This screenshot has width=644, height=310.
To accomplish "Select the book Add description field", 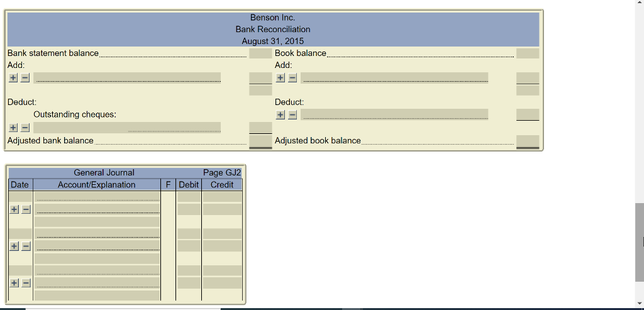I will [x=394, y=77].
